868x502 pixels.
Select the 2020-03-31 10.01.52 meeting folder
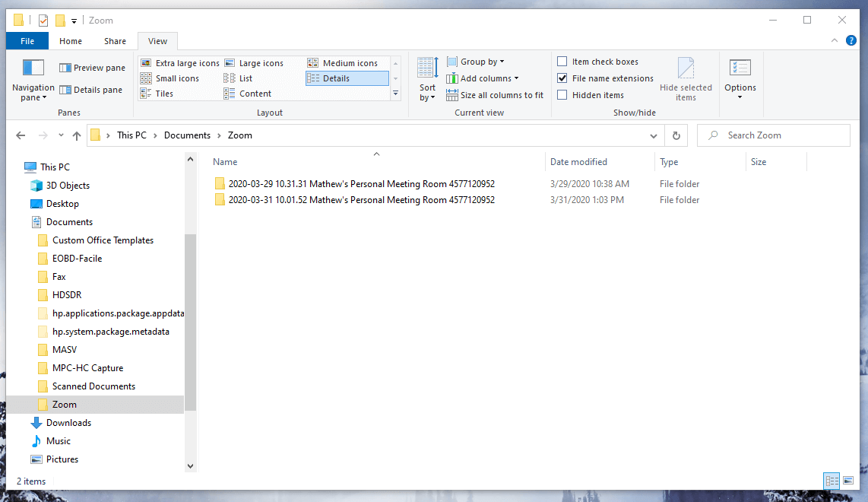(x=354, y=200)
